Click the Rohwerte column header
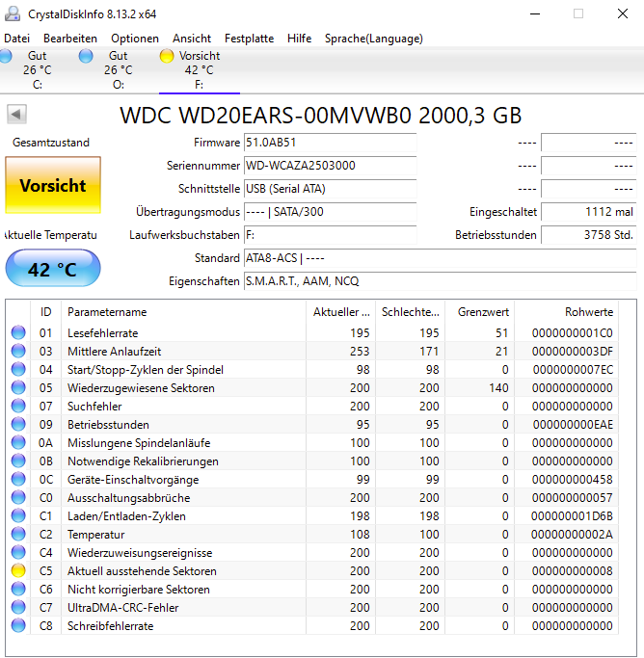 [567, 312]
